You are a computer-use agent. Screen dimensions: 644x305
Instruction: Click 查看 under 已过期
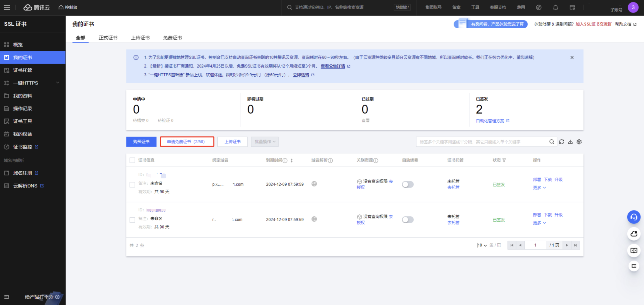tap(366, 121)
